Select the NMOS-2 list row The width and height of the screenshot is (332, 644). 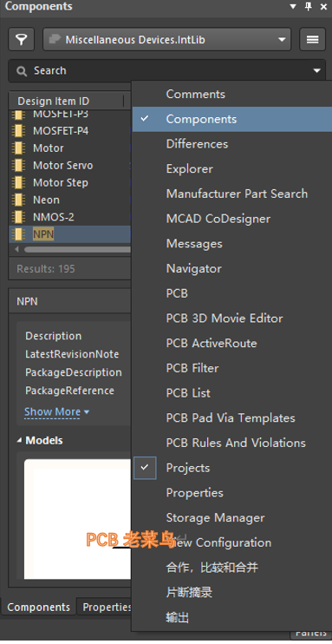69,217
